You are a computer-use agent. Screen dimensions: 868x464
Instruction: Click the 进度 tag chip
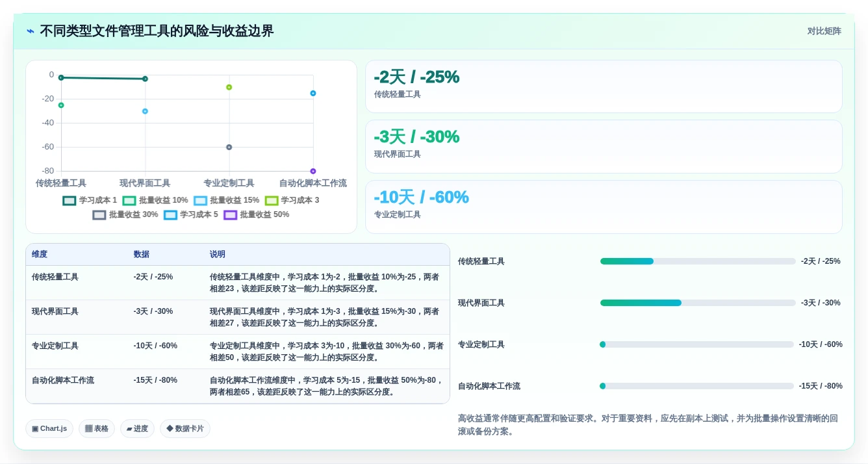tap(137, 428)
